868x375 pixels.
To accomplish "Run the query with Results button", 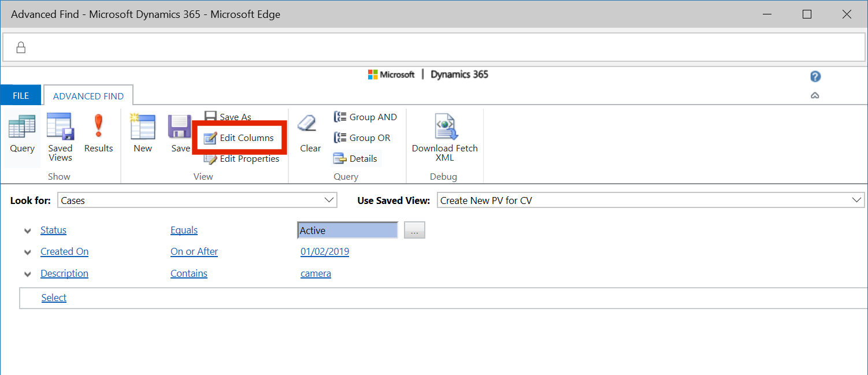I will click(x=98, y=134).
